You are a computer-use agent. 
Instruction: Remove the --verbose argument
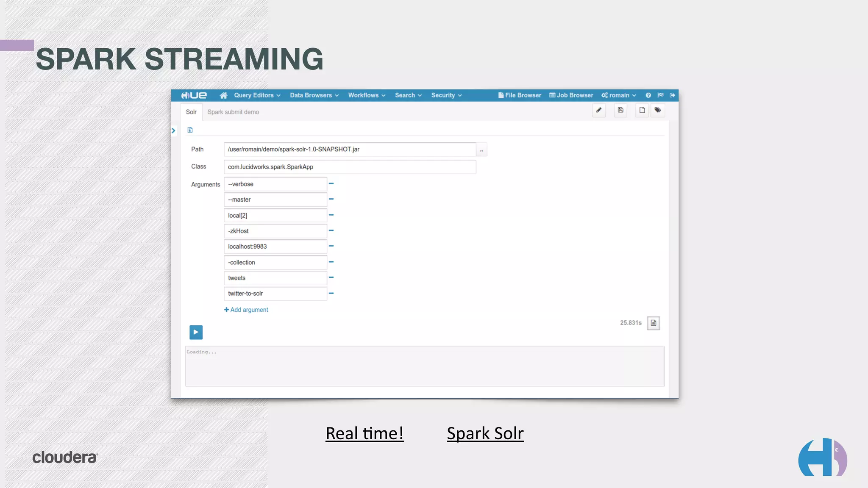point(331,183)
